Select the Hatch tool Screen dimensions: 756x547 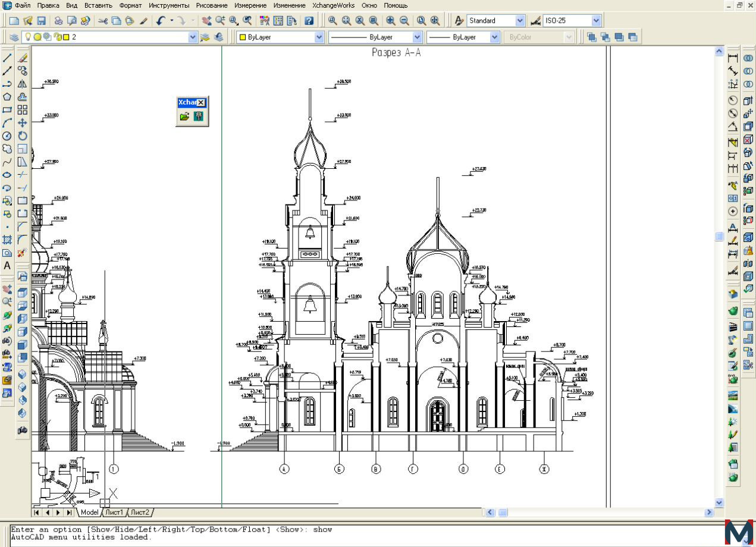click(7, 240)
